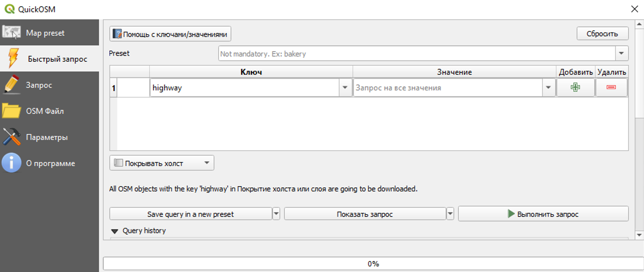Viewport: 644px width, 272px height.
Task: Click the lightning bolt Быстрый запрос icon
Action: point(13,59)
